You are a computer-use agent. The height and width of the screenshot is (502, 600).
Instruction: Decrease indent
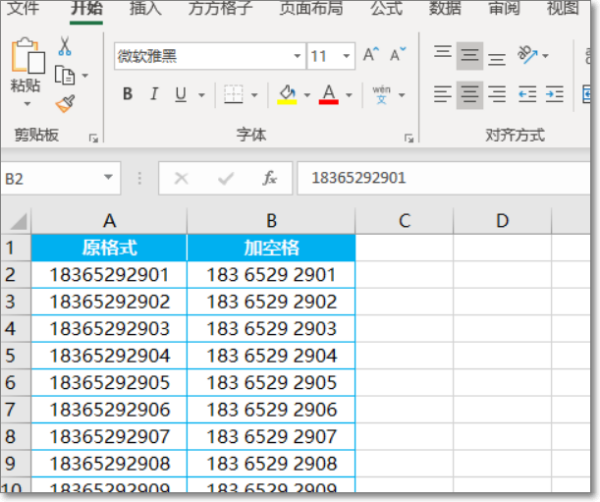tap(527, 95)
